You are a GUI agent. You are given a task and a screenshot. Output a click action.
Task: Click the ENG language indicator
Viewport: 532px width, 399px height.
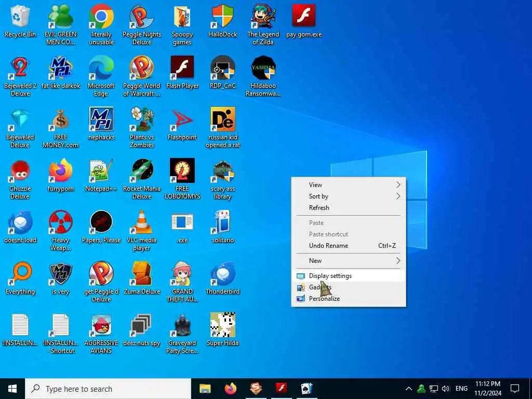point(461,389)
